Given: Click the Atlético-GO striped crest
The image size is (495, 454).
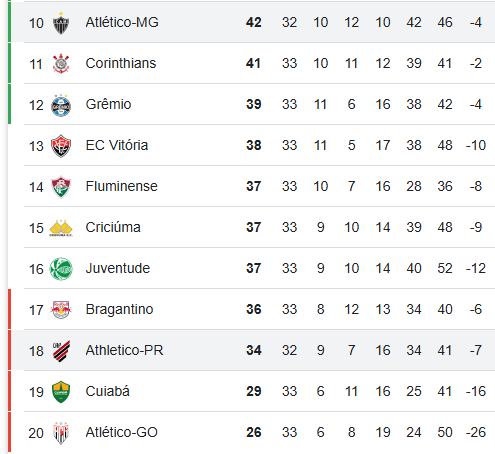Looking at the screenshot, I should pos(61,433).
